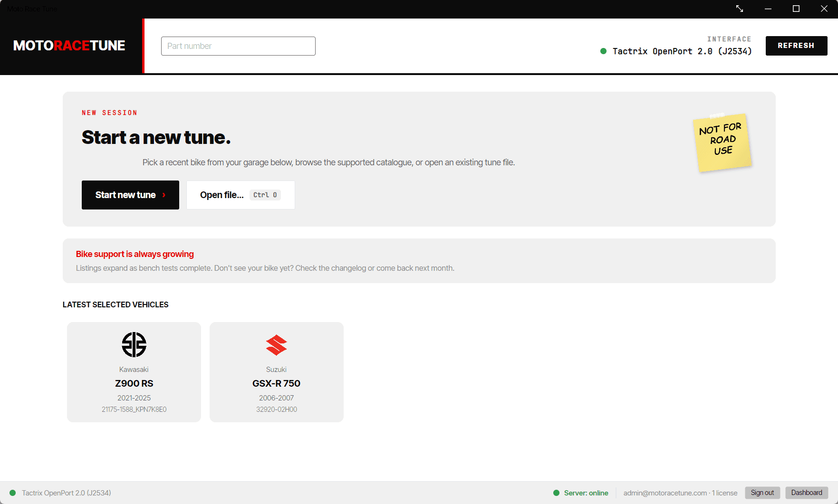
Task: Click the red arrow in Start new tune
Action: (164, 195)
